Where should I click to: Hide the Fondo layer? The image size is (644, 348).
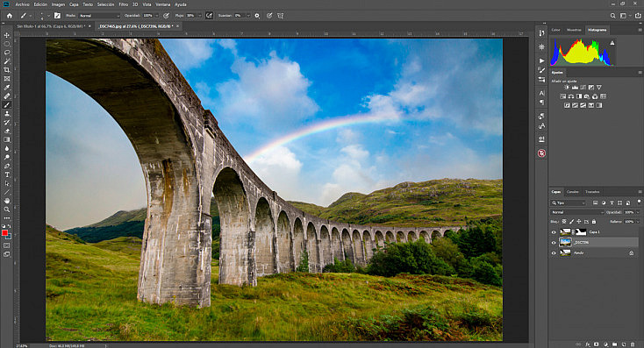tap(554, 252)
